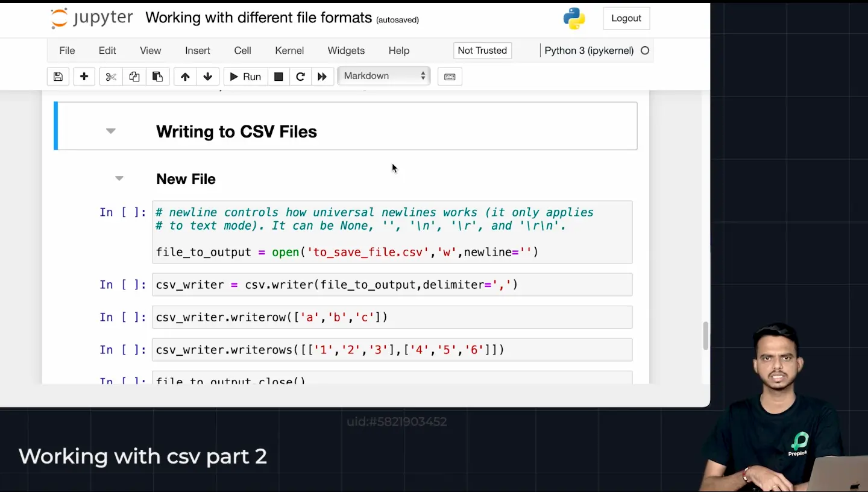868x492 pixels.
Task: Copy selected cells icon
Action: (134, 77)
